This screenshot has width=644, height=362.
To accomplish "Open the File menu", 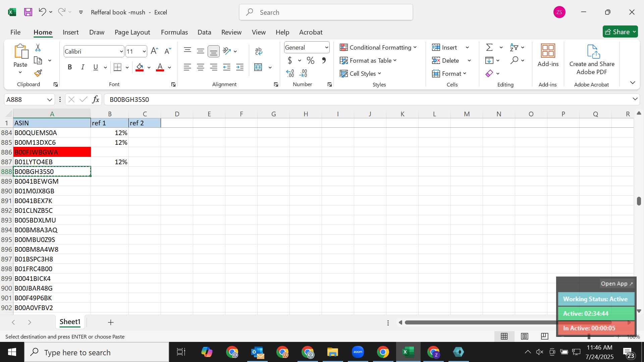I will [x=15, y=32].
